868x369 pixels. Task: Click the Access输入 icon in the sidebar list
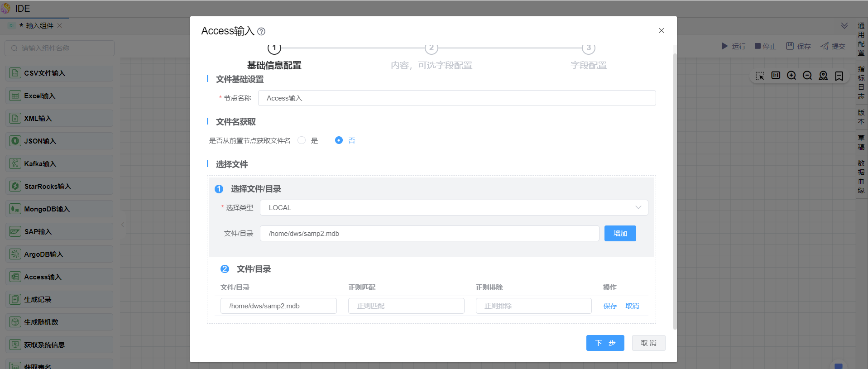point(15,277)
